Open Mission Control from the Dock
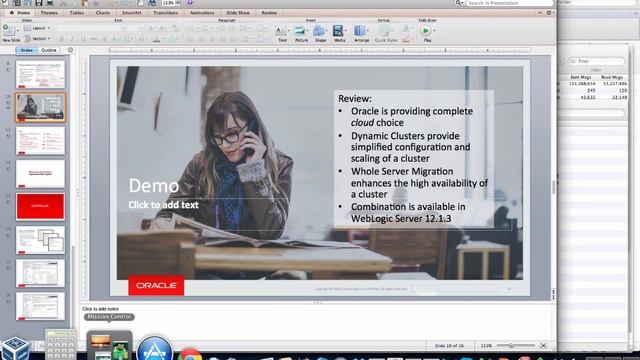 click(109, 346)
